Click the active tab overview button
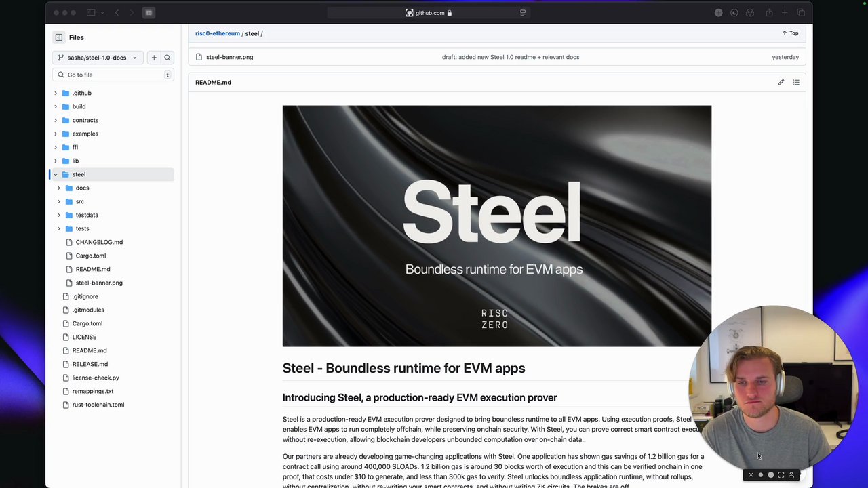Screen dimensions: 868x488 [149, 12]
